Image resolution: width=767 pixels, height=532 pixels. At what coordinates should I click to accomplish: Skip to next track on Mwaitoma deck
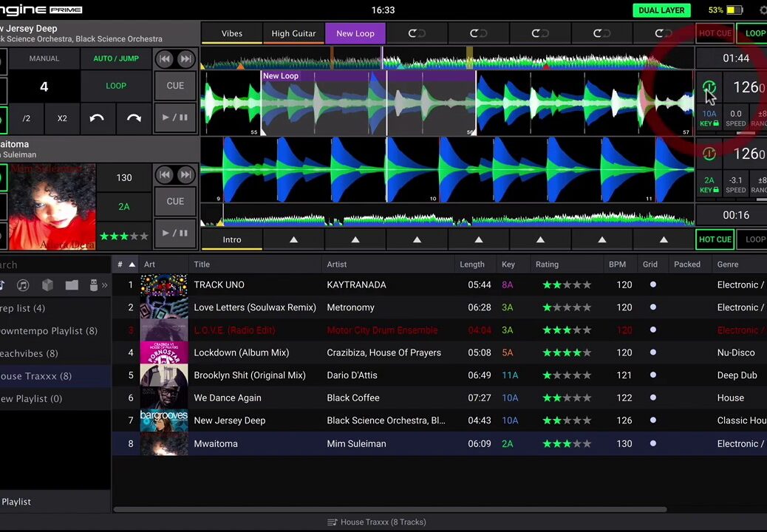tap(185, 174)
